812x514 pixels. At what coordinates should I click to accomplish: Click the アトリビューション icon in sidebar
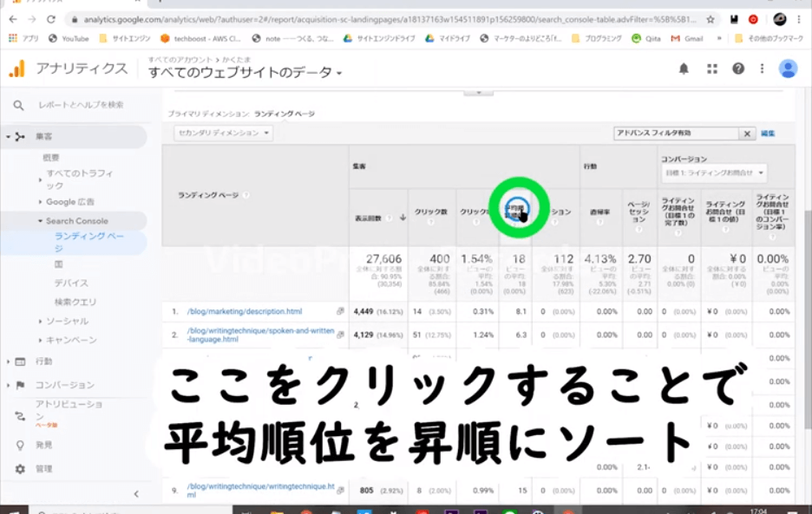point(20,416)
